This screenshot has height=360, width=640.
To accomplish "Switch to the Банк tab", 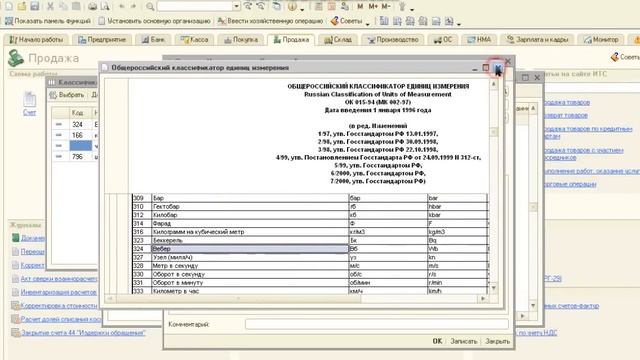I will pos(153,40).
